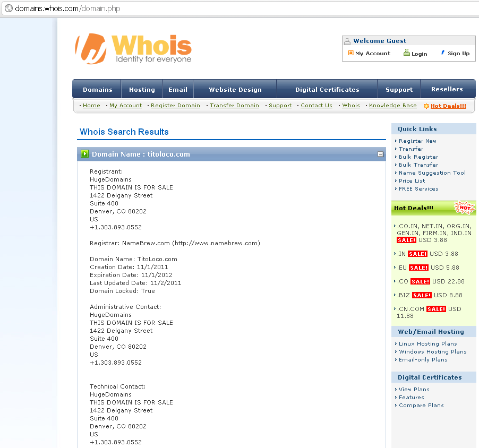Image resolution: width=479 pixels, height=448 pixels.
Task: Go to the Home link
Action: coord(91,105)
